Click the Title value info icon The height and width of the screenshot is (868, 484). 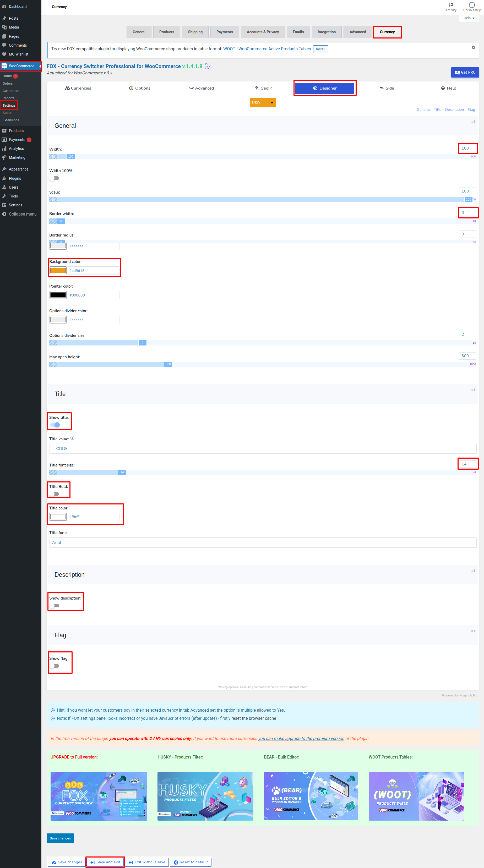(x=73, y=438)
